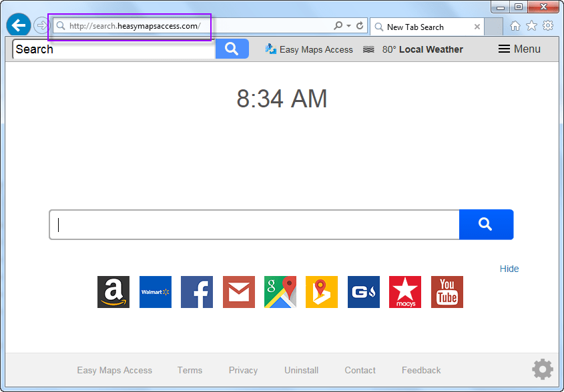Open the GasBuddy shortcut icon
Screen dimensions: 564x392
pyautogui.click(x=364, y=292)
